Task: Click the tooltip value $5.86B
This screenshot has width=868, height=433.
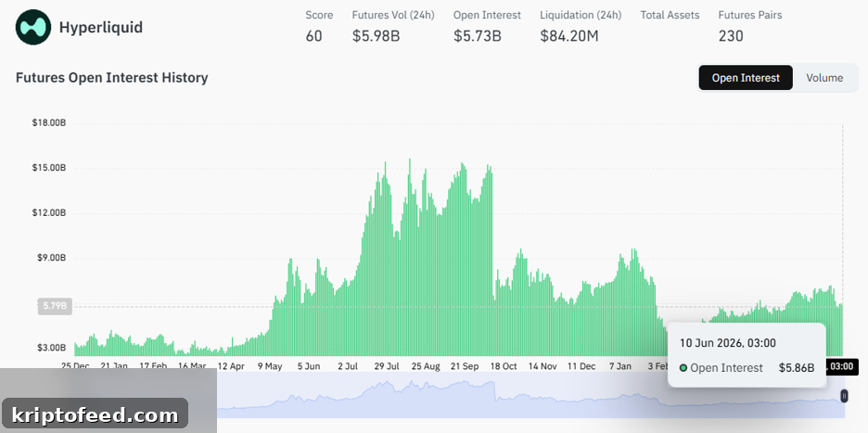Action: tap(797, 368)
